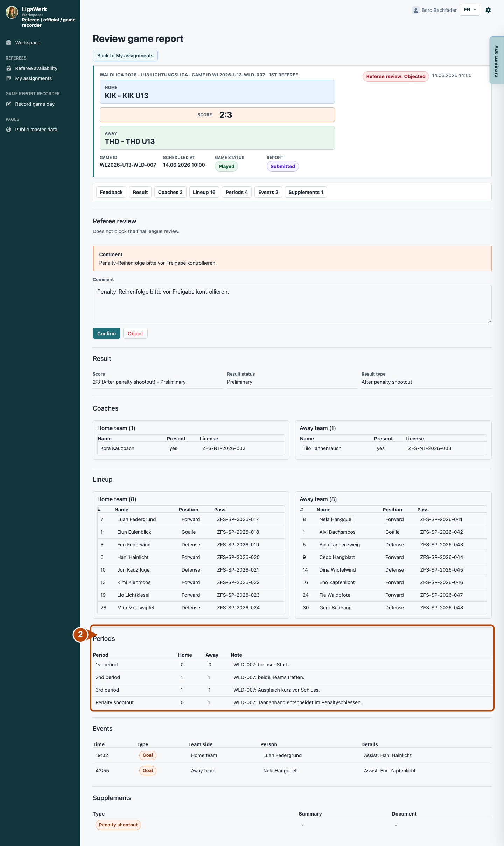Viewport: 504px width, 846px height.
Task: Click the Boro Bachfeder user name
Action: point(439,10)
